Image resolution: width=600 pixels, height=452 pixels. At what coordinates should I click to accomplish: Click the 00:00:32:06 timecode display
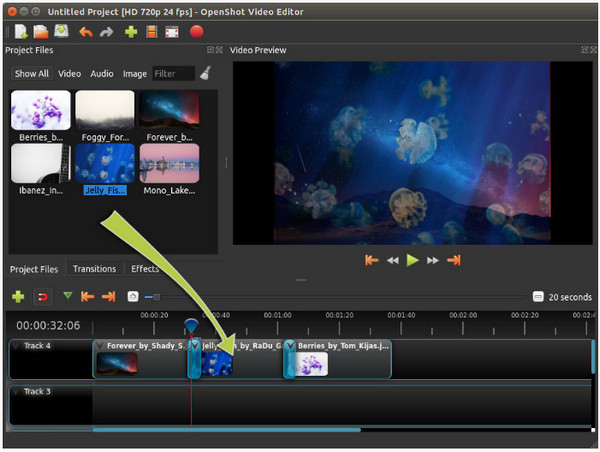pos(48,326)
